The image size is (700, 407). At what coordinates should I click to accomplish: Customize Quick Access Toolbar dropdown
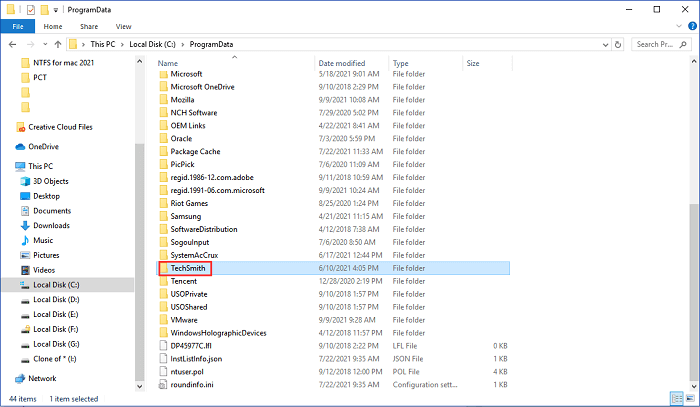58,9
